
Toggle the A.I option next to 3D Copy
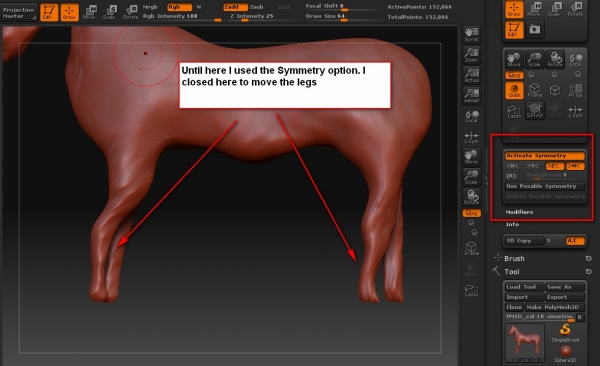point(575,241)
